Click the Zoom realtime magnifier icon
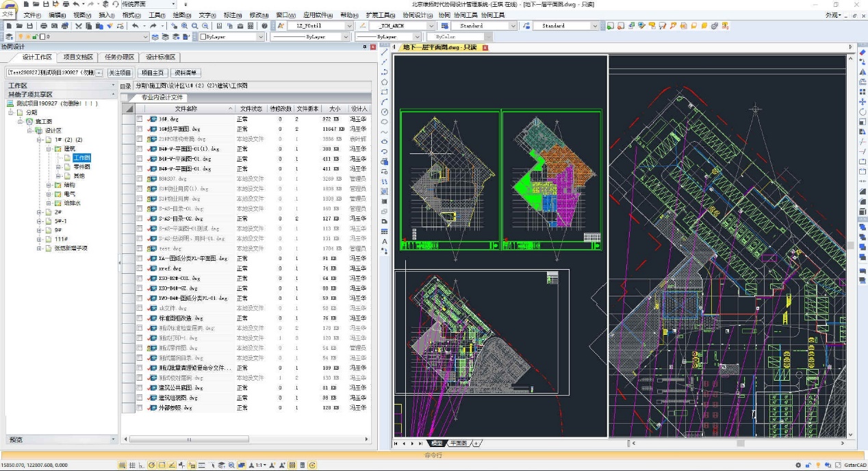The height and width of the screenshot is (471, 868). 184,26
